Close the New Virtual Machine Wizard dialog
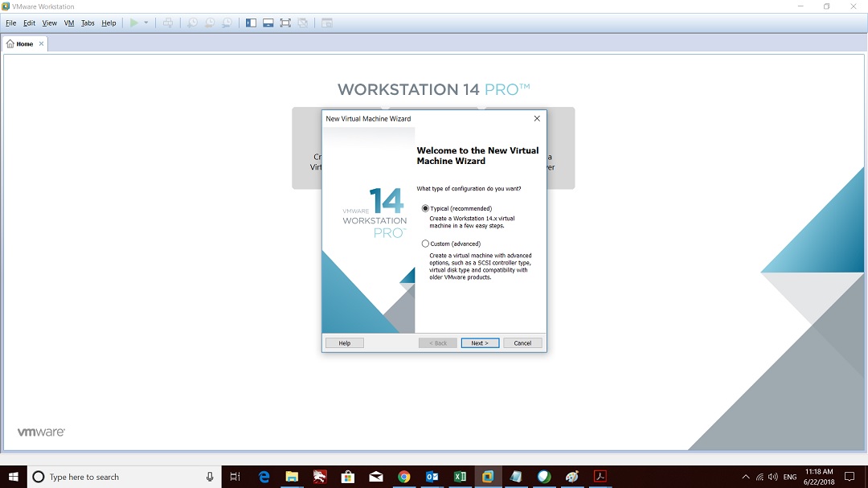Screen dimensions: 868x488 536,118
